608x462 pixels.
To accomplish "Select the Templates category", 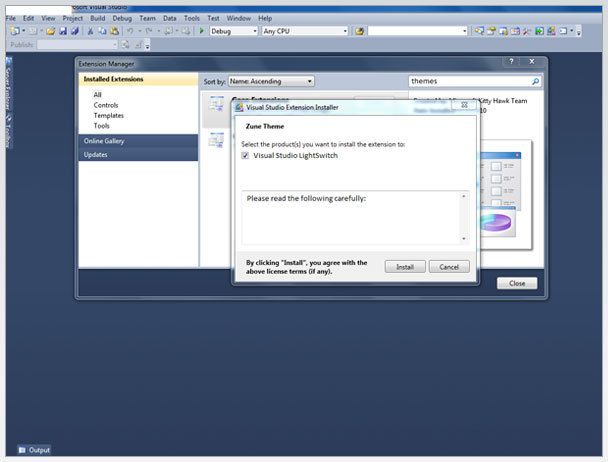I will [109, 116].
